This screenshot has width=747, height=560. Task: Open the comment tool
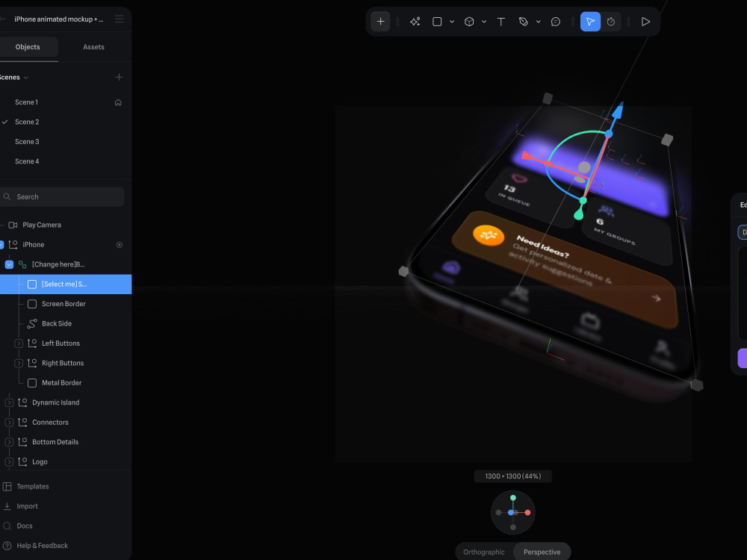pyautogui.click(x=556, y=22)
